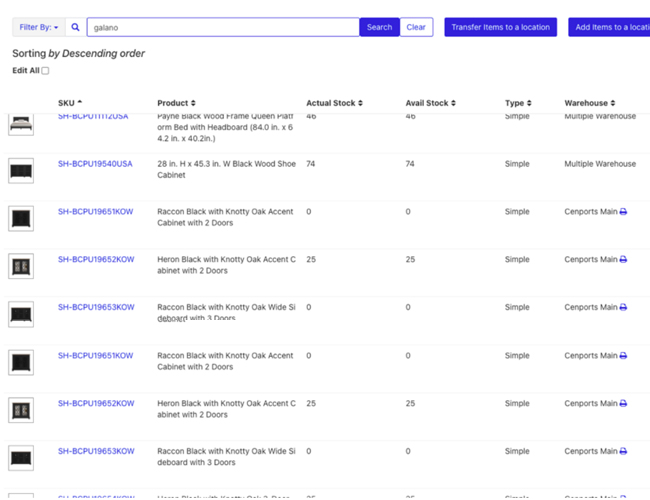Click Transfer Items to a location
The width and height of the screenshot is (650, 500).
500,27
